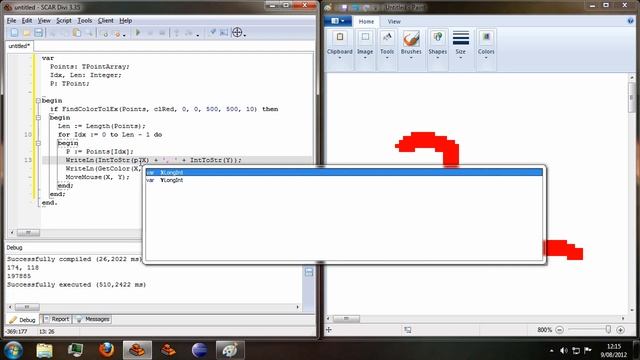Open Paint help via question mark icon

(x=631, y=21)
